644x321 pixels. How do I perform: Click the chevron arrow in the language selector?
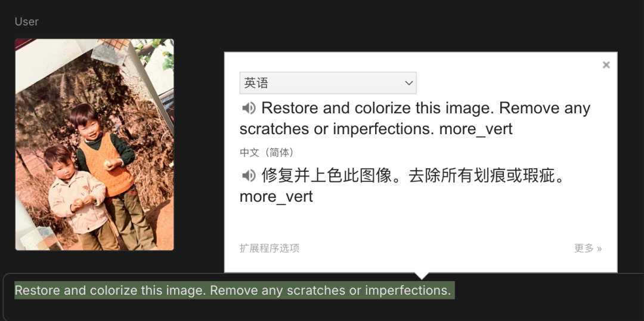(408, 83)
